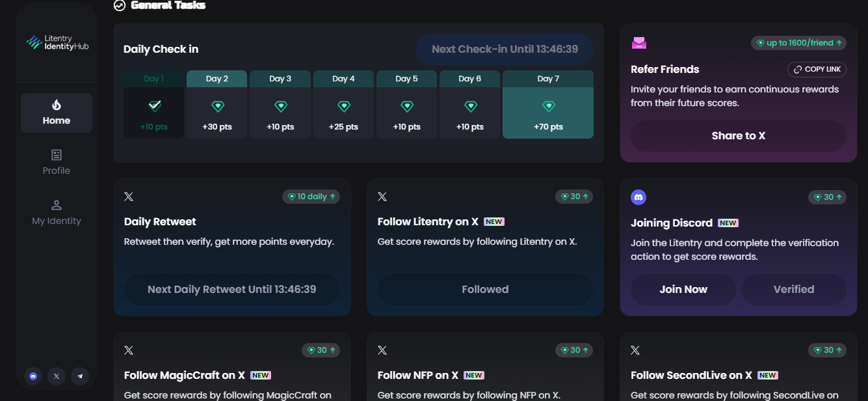Image resolution: width=868 pixels, height=401 pixels.
Task: Click Join Now button
Action: click(683, 290)
